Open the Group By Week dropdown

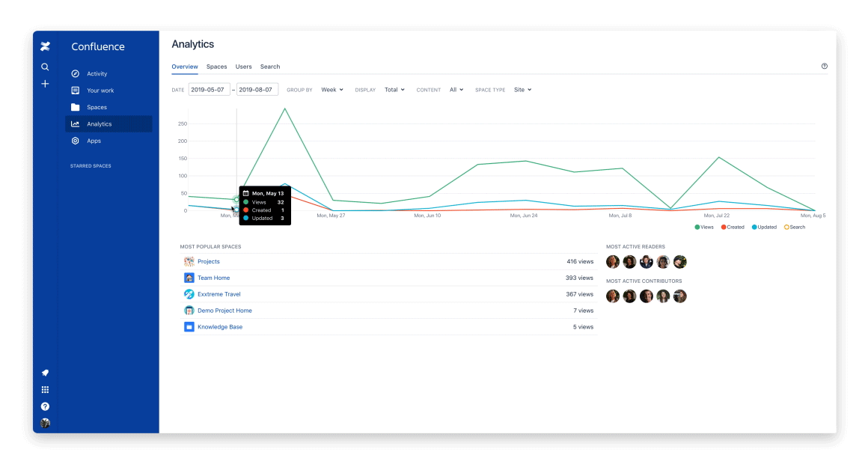(332, 89)
